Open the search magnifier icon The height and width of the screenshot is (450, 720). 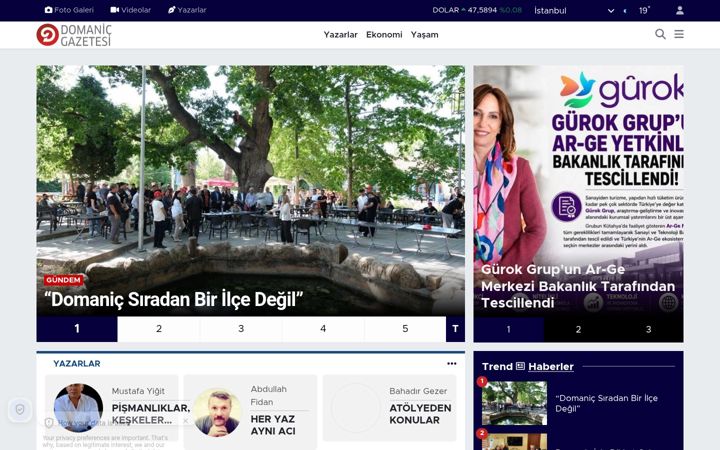tap(660, 34)
